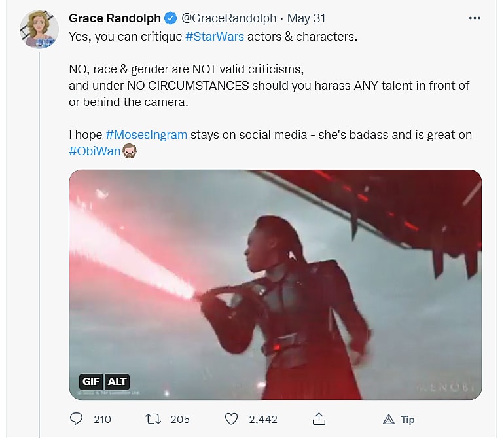
Task: Open the three-dot more options menu
Action: tap(475, 18)
